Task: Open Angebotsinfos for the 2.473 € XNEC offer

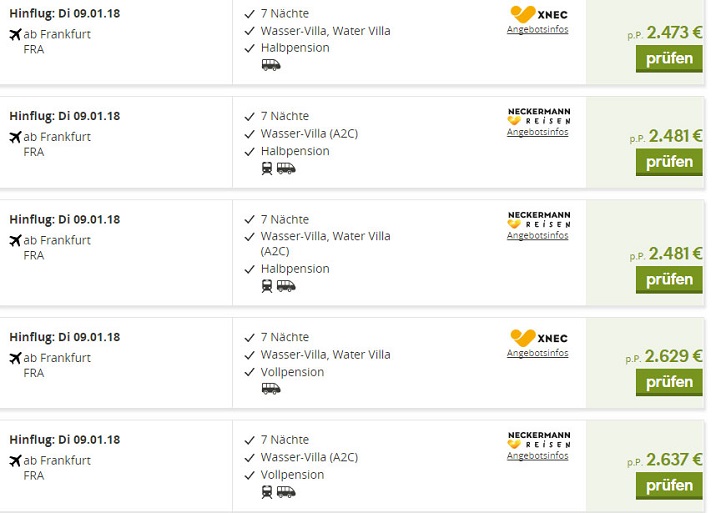Action: [x=537, y=29]
